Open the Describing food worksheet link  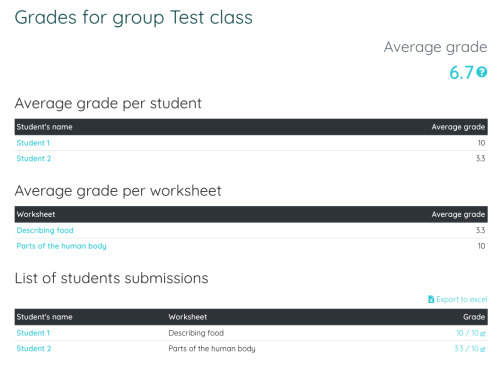coord(45,230)
